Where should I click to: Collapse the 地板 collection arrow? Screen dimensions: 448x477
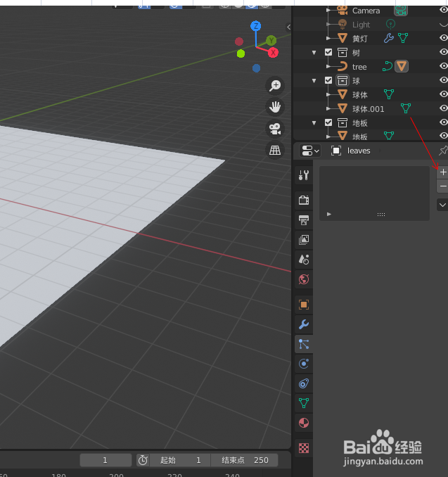click(314, 123)
